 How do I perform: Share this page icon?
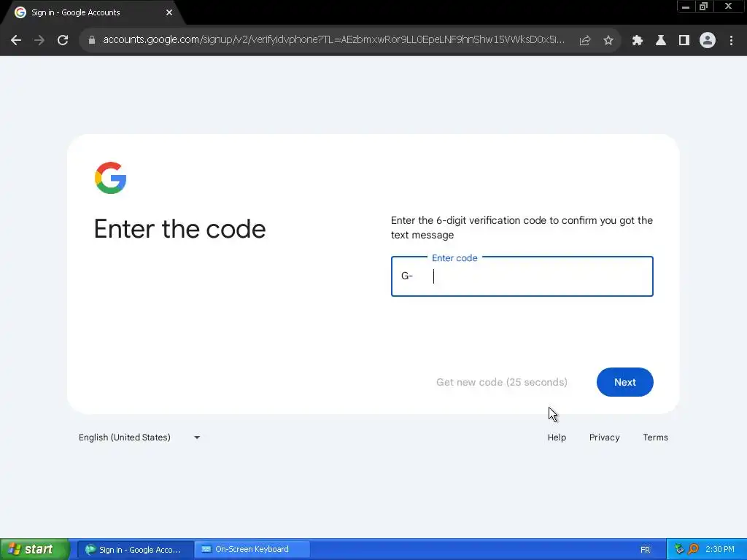point(585,40)
